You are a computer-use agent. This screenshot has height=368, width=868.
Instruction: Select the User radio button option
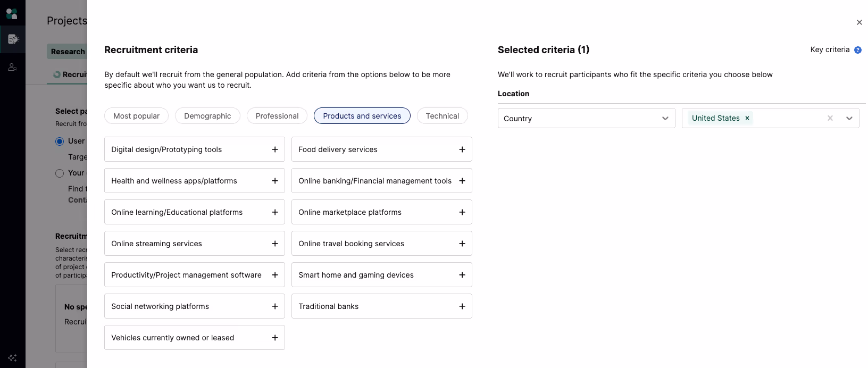pyautogui.click(x=60, y=141)
